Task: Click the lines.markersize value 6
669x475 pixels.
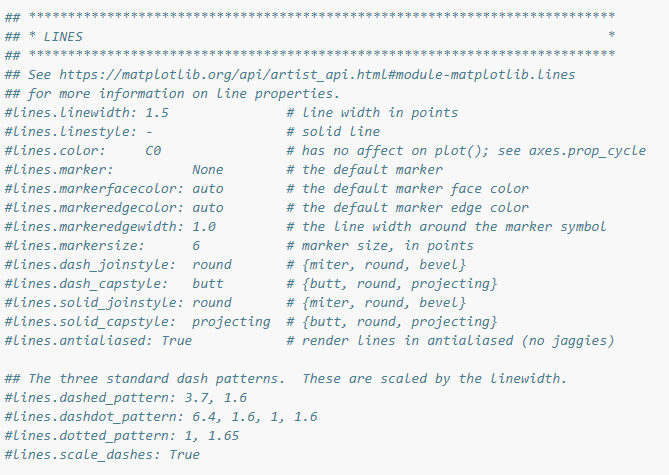Action: click(x=196, y=246)
